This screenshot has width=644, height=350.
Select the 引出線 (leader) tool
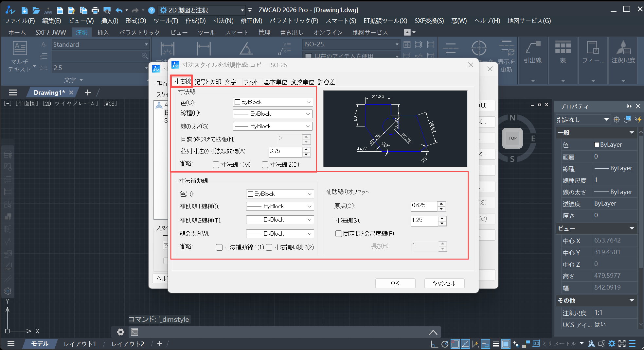tap(532, 52)
